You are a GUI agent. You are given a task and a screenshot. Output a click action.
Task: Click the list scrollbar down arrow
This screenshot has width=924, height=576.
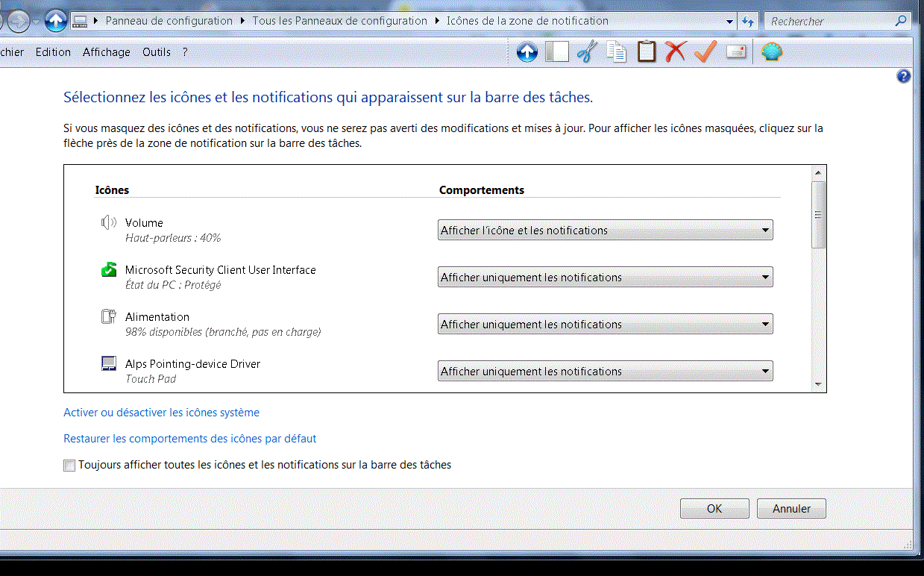click(818, 384)
